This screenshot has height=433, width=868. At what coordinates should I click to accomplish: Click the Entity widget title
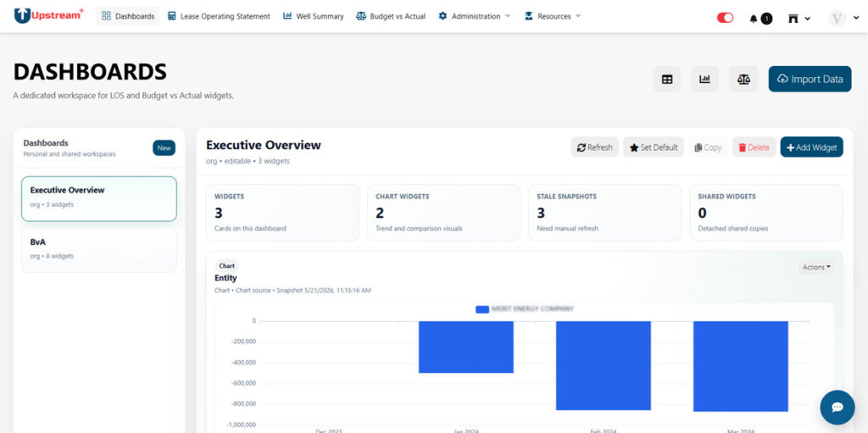(225, 278)
